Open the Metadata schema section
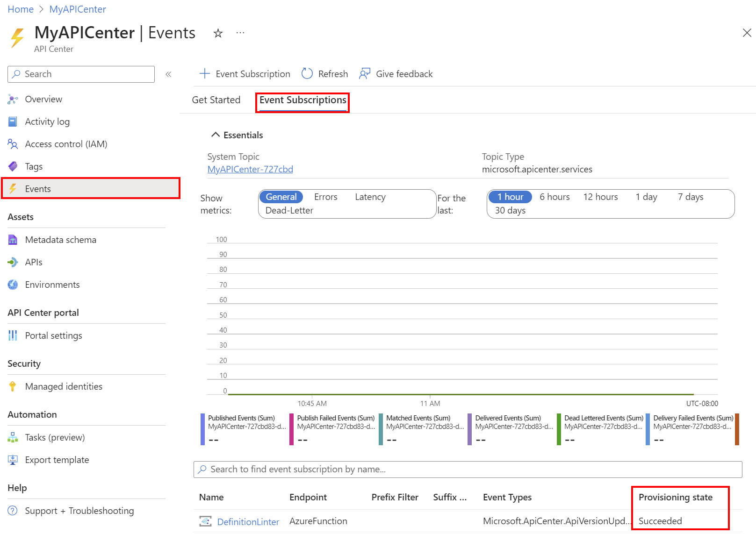This screenshot has width=756, height=534. pos(60,239)
